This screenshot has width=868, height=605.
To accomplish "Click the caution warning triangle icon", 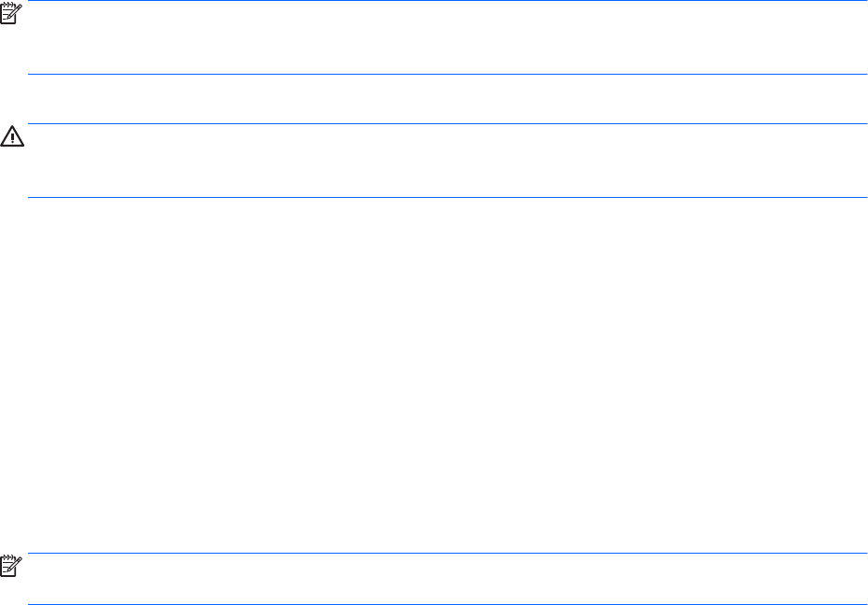I will tap(13, 135).
